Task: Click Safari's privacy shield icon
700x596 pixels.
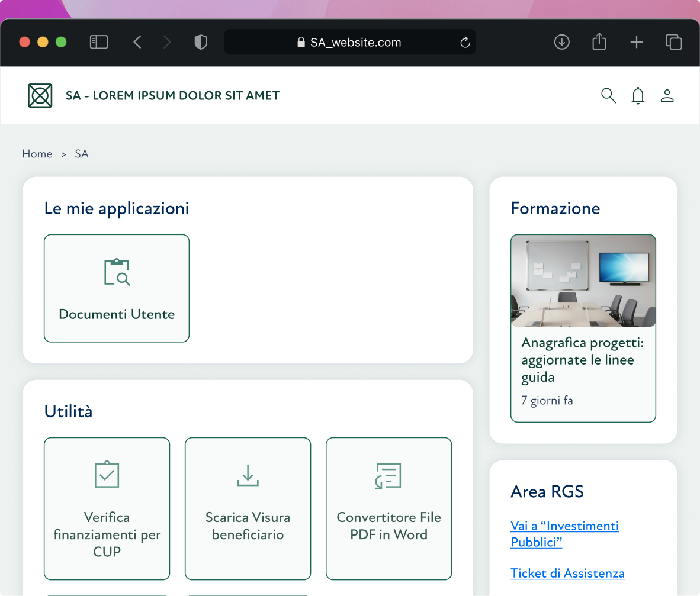Action: (201, 42)
